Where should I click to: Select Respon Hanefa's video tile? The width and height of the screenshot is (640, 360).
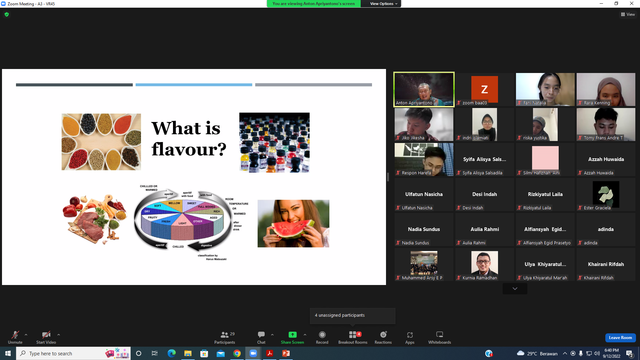[x=424, y=160]
